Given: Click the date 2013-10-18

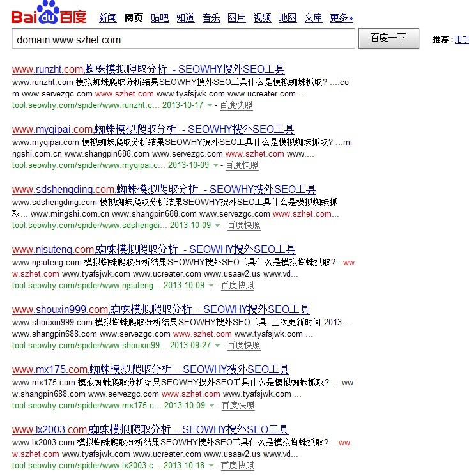Looking at the screenshot, I should tap(184, 466).
